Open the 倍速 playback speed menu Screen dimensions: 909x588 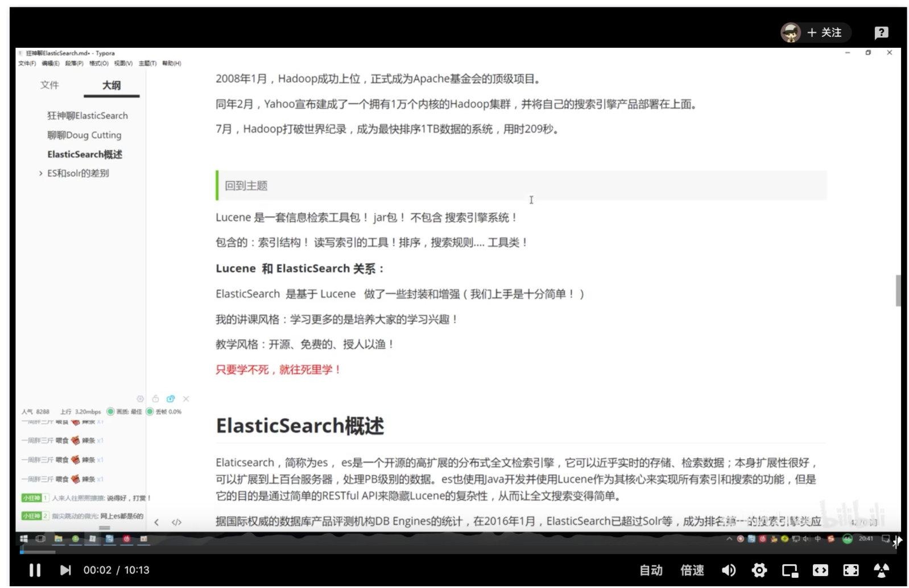(x=692, y=570)
